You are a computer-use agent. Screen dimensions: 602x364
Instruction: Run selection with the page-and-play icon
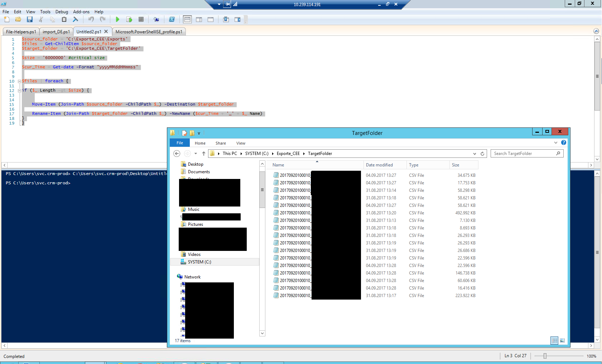[129, 19]
